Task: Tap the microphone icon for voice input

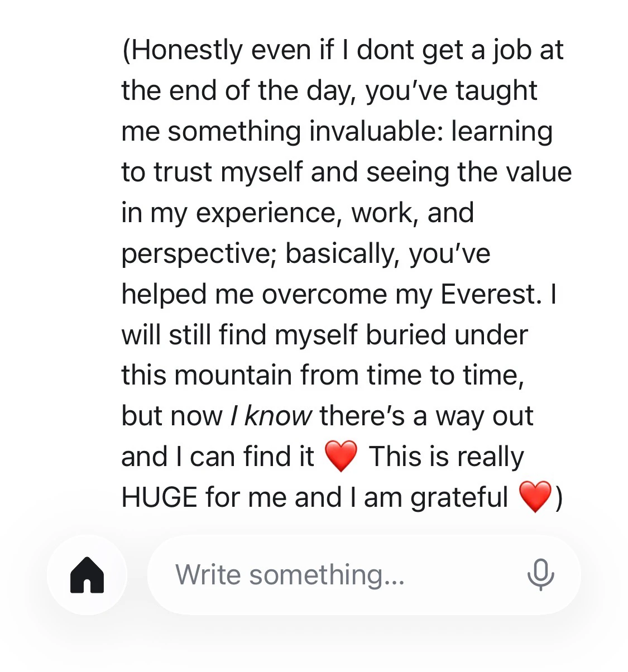Action: [x=540, y=575]
